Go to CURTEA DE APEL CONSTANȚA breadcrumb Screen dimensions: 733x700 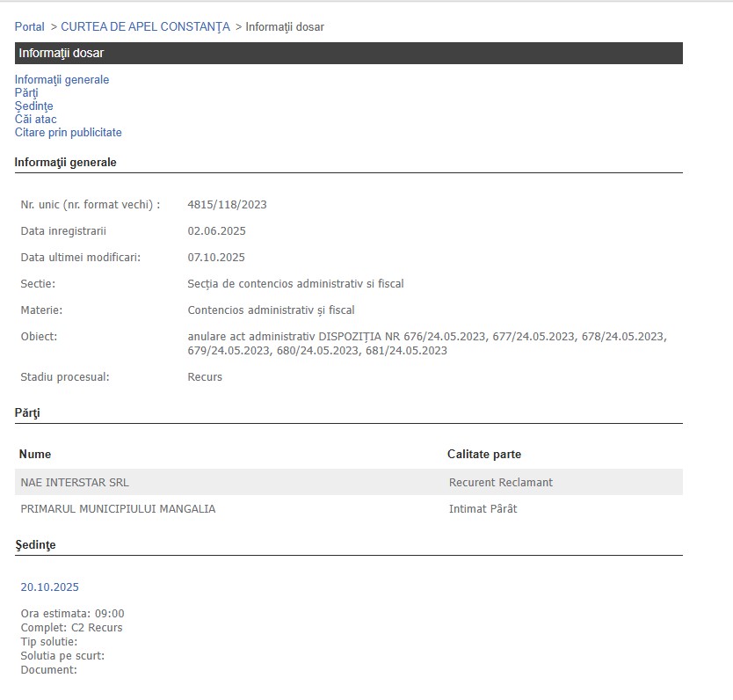click(x=145, y=27)
